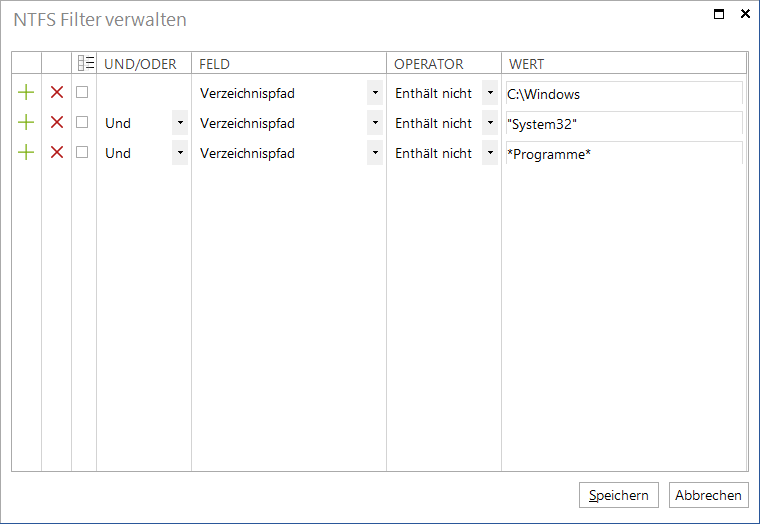The height and width of the screenshot is (524, 760).
Task: Add a filter row after the C:\Windows row
Action: pyautogui.click(x=26, y=92)
